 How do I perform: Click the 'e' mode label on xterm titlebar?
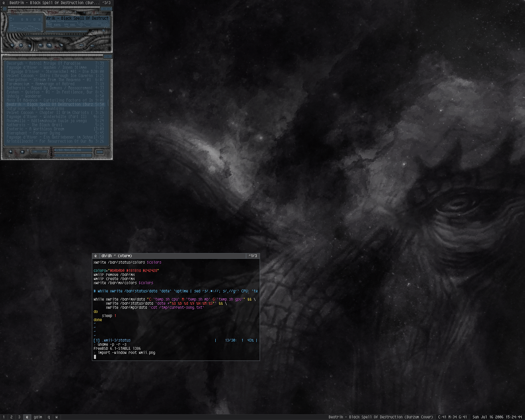96,256
